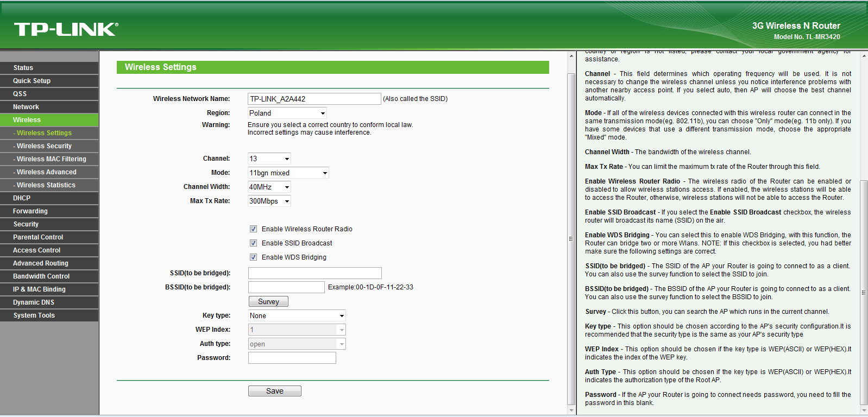Screen dimensions: 868x417
Task: Click help panel scrollbar up arrow
Action: coord(864,56)
